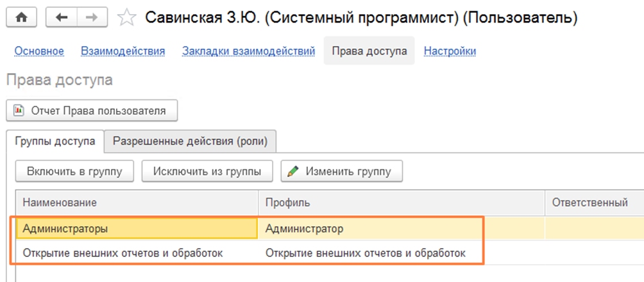Add to favorites with star icon

click(x=127, y=18)
